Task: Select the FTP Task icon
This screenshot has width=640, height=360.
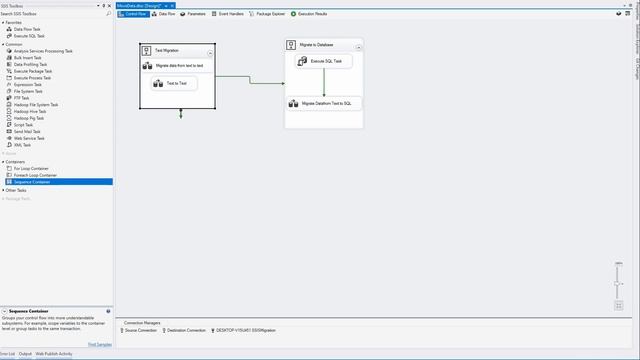Action: point(9,98)
